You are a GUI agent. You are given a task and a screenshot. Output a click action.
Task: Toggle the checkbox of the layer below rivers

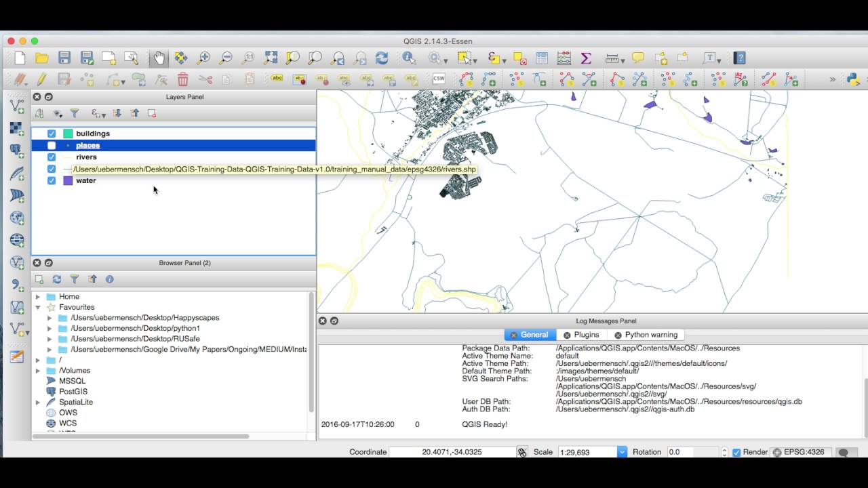tap(52, 169)
